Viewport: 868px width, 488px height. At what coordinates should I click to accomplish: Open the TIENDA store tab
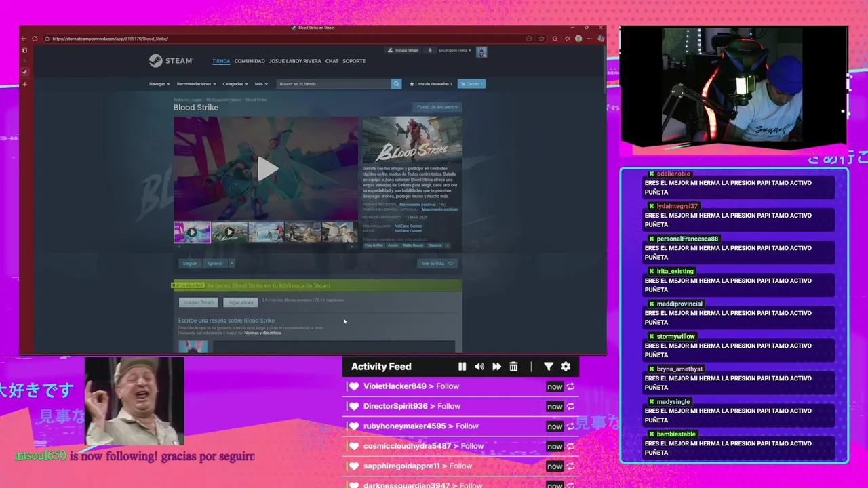pos(221,61)
